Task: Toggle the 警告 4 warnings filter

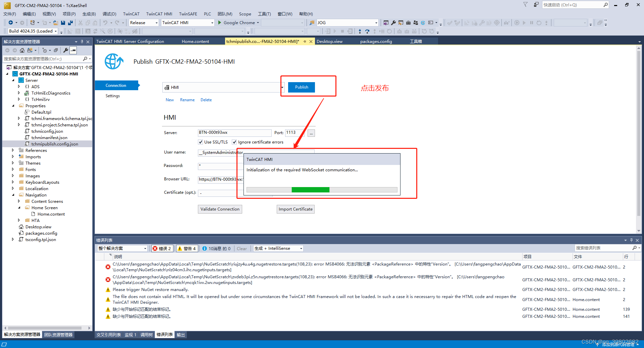Action: coord(187,248)
